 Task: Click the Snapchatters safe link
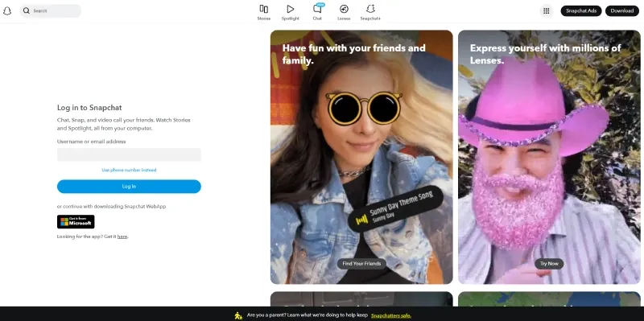coord(391,315)
